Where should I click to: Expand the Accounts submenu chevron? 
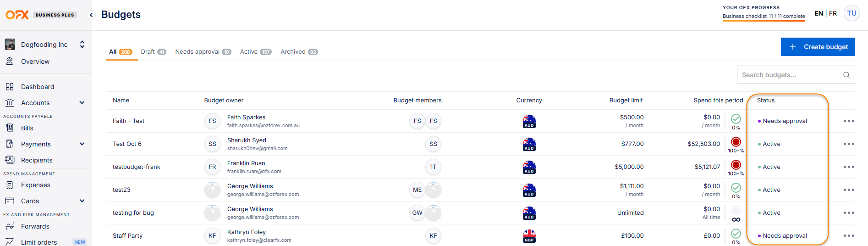[x=82, y=103]
